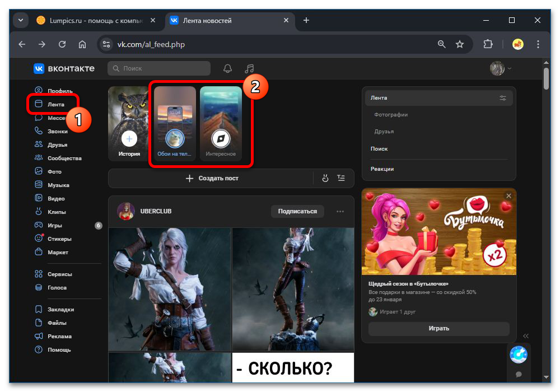
Task: Click the address bar URL
Action: coord(151,44)
